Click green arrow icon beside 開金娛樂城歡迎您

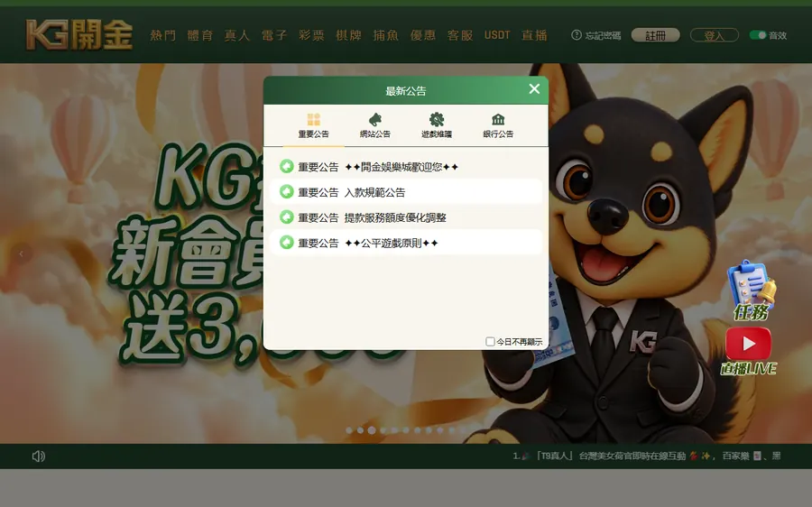pyautogui.click(x=286, y=166)
